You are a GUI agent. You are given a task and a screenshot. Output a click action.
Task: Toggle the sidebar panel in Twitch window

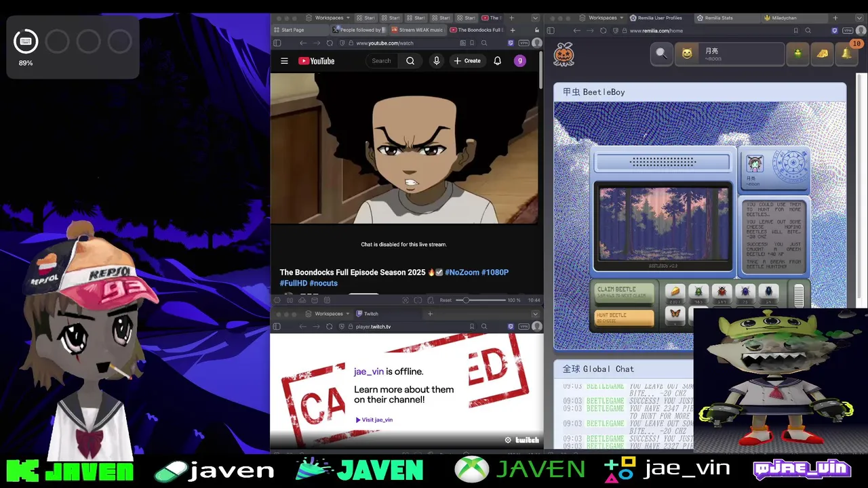click(x=277, y=327)
